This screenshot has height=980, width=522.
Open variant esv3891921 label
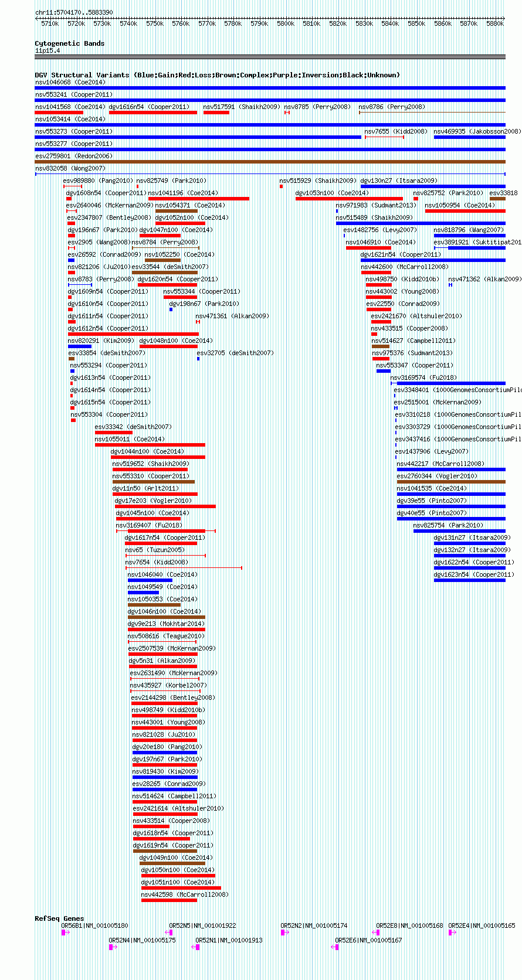477,242
